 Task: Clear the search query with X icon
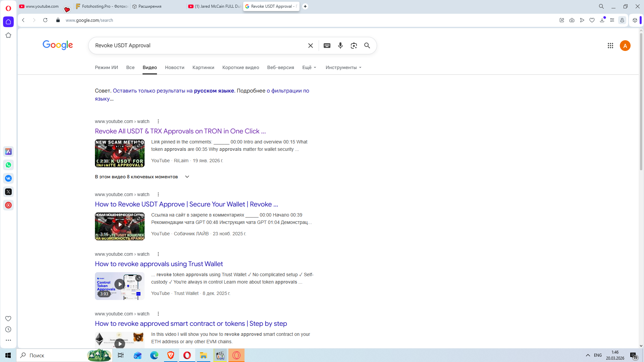coord(310,46)
